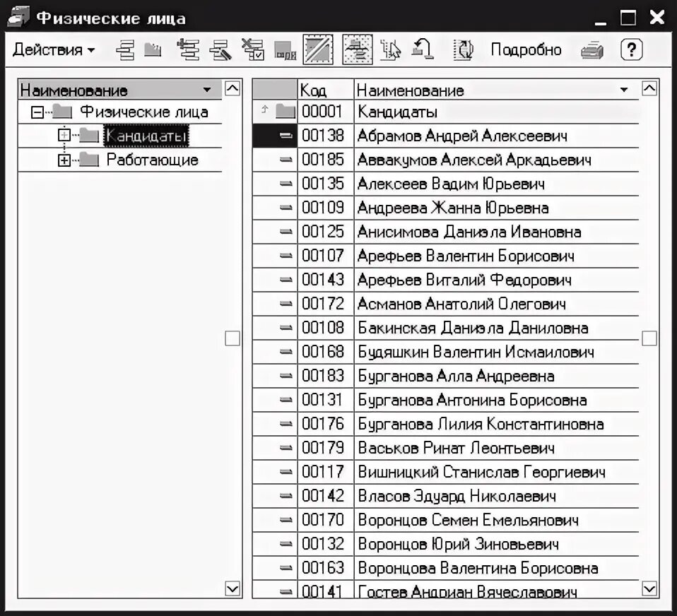Click the list scrollbar down arrow
677x616 pixels.
coord(649,588)
